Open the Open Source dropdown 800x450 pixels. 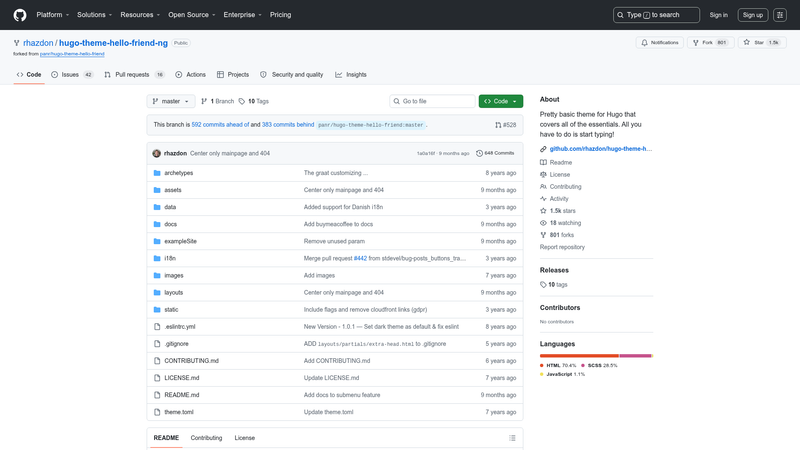click(192, 15)
